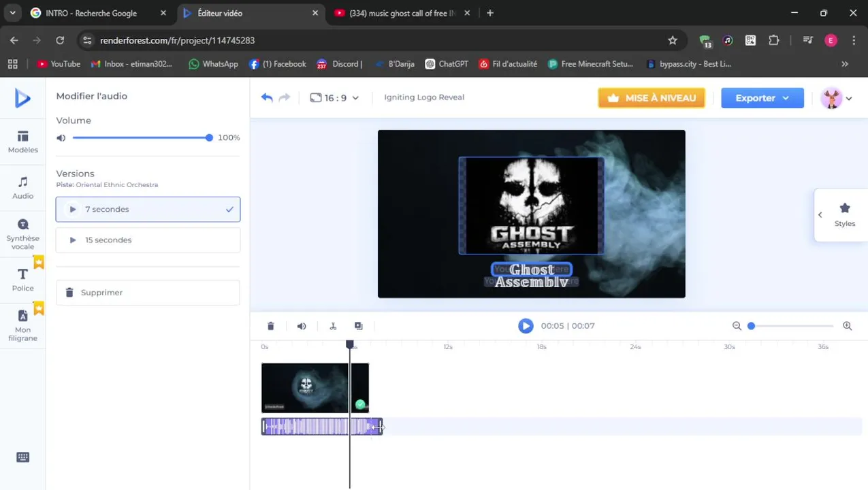Click timeline volume speaker icon
Viewport: 868px width, 490px height.
(x=302, y=326)
